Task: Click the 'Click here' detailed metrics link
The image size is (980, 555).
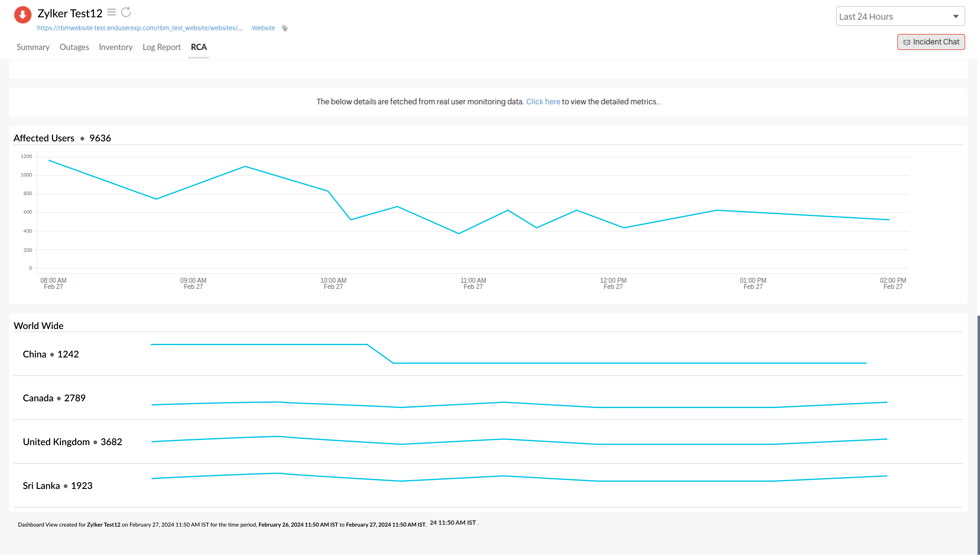Action: point(543,102)
